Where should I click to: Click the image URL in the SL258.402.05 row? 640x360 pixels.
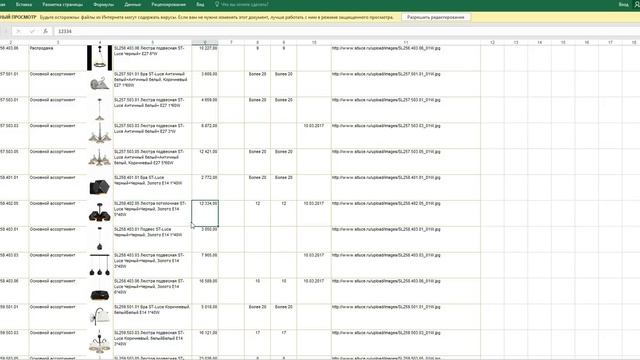(x=386, y=203)
